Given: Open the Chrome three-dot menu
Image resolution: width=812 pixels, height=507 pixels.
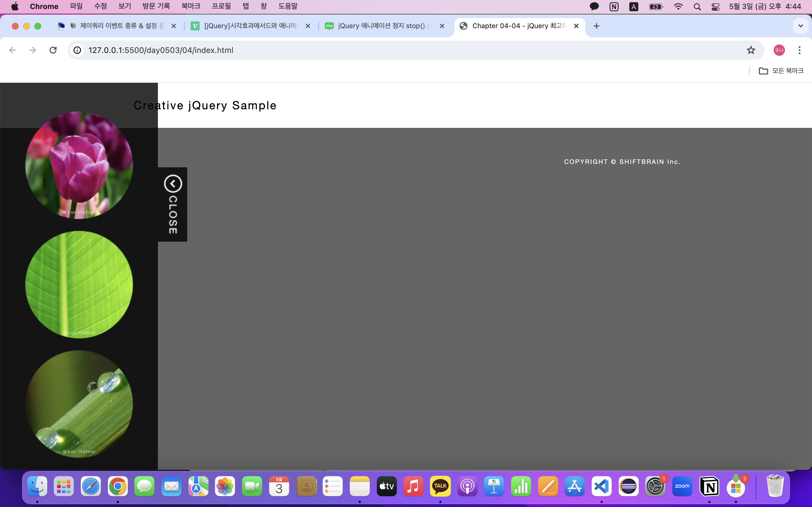Looking at the screenshot, I should coord(800,50).
